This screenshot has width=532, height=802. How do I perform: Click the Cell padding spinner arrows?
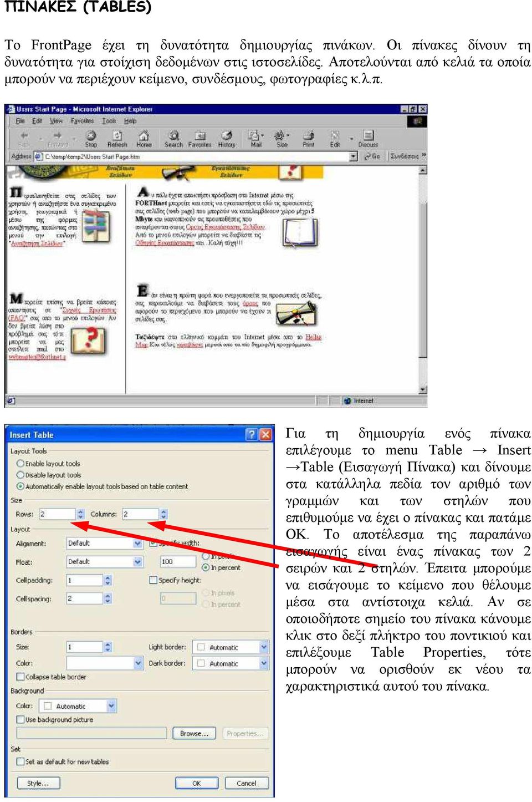108,580
